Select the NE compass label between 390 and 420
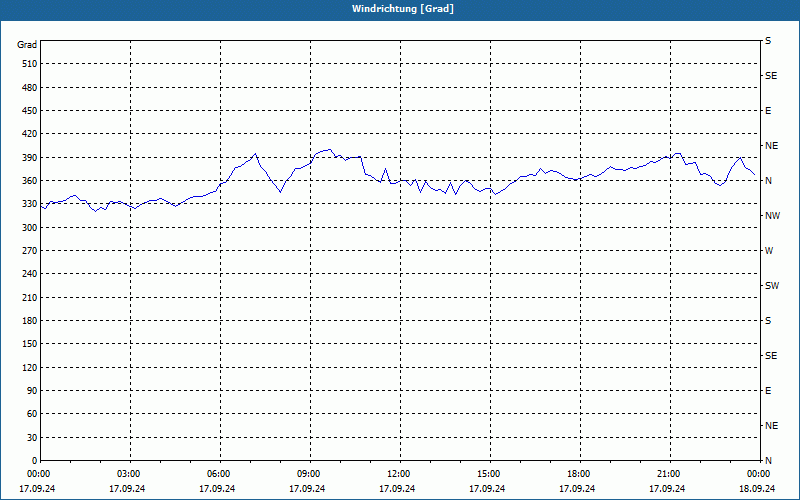 coord(771,146)
